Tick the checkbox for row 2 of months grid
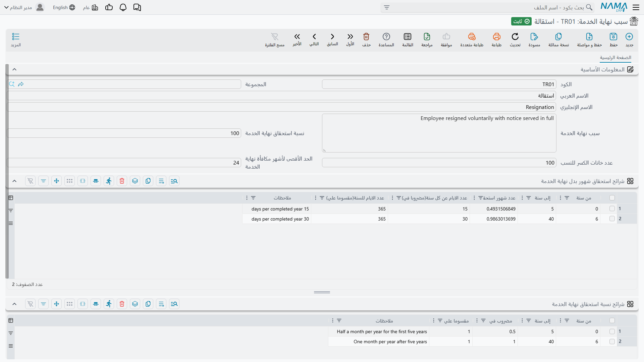The width and height of the screenshot is (644, 362). pos(612,219)
